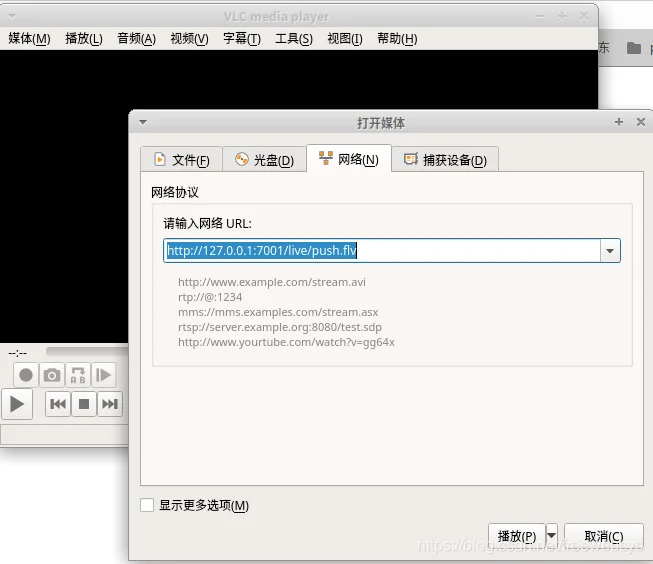Screen dimensions: 653x564
Task: Open the VLC media player window menu arrow
Action: (12, 17)
